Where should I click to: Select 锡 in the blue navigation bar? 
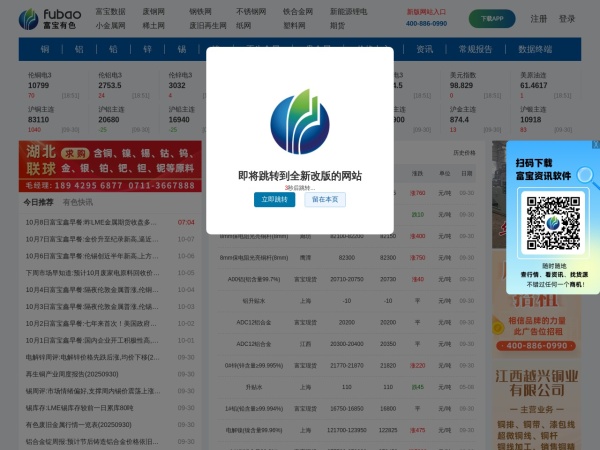point(181,49)
